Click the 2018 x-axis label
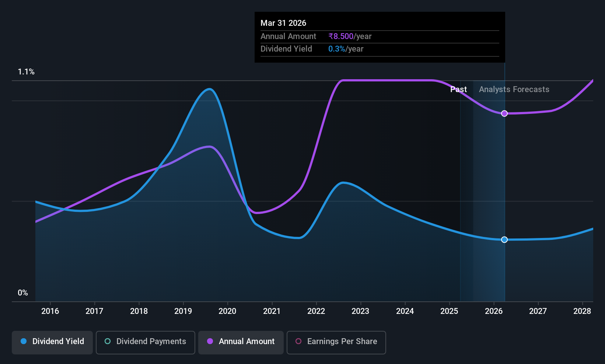605x364 pixels. click(x=139, y=311)
